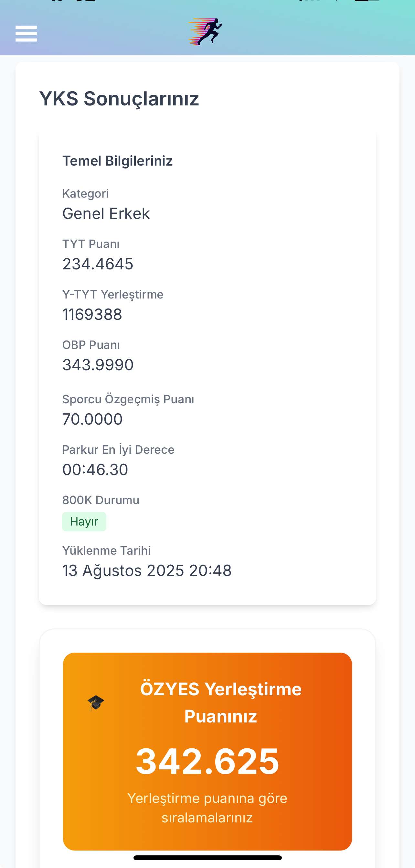Tap the running athlete logo
The image size is (415, 868).
point(206,32)
